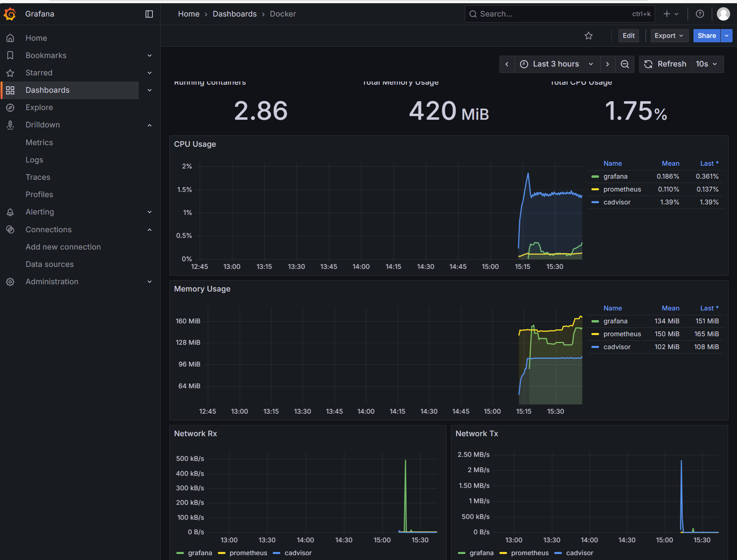Click the Edit dashboard button
This screenshot has height=560, width=737.
click(628, 36)
